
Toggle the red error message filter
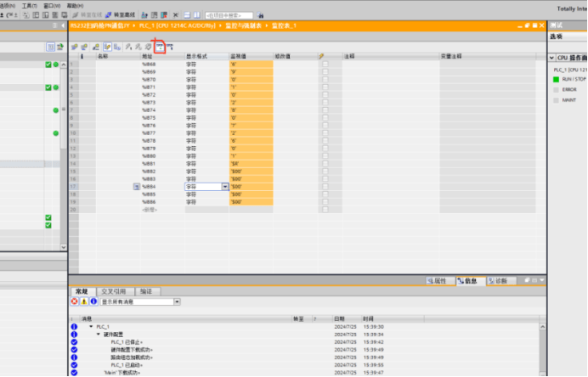pos(74,301)
